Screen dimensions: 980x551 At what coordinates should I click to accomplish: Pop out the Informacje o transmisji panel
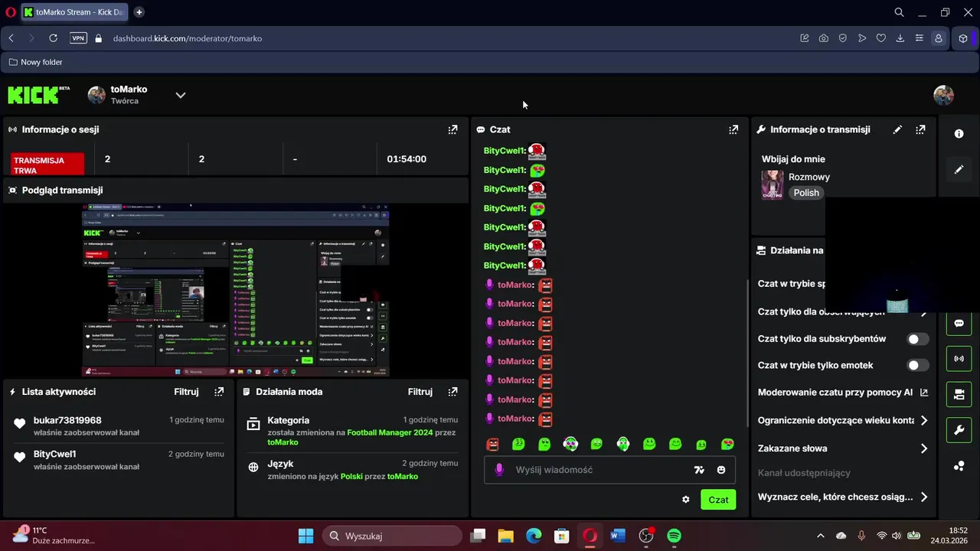pos(920,129)
